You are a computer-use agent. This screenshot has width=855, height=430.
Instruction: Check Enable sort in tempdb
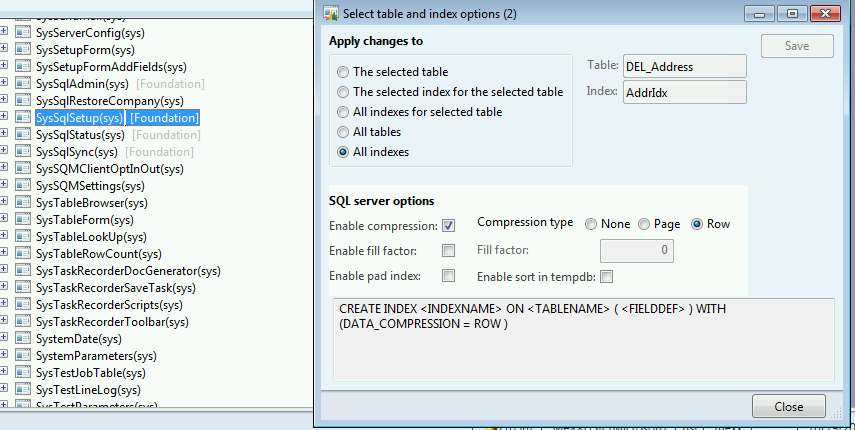[x=606, y=276]
